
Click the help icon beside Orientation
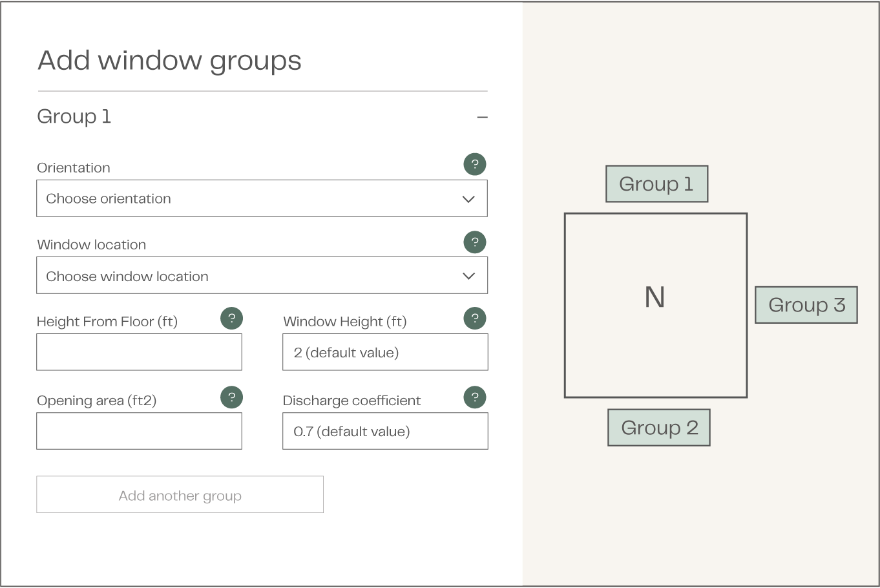[x=475, y=164]
